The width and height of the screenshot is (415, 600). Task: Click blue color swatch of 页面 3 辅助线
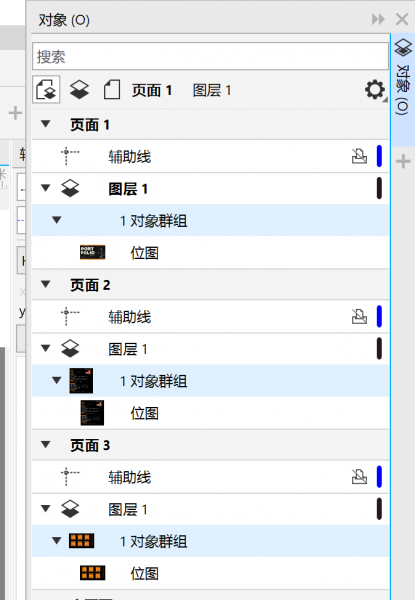[x=379, y=477]
